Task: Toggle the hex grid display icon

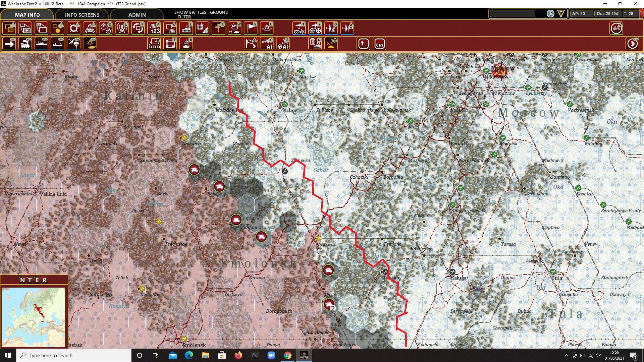Action: click(x=57, y=28)
